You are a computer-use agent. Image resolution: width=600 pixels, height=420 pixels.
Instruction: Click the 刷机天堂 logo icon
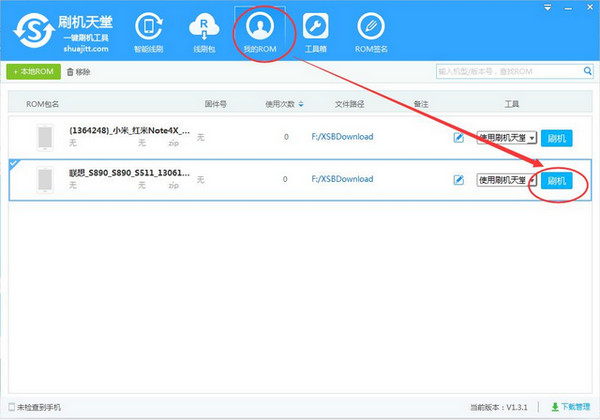pos(34,31)
